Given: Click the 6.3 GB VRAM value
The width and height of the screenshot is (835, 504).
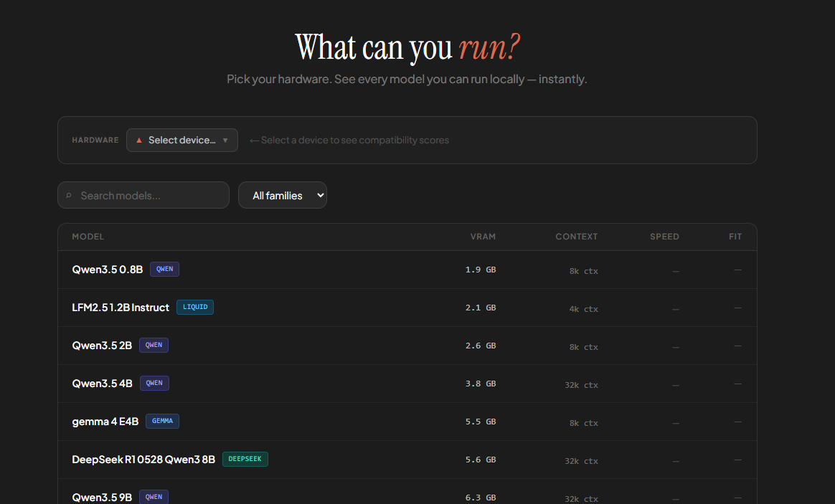Looking at the screenshot, I should pyautogui.click(x=481, y=498).
